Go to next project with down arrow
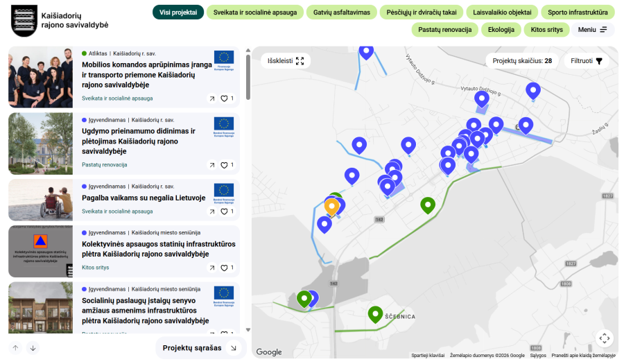624x364 pixels. point(33,348)
